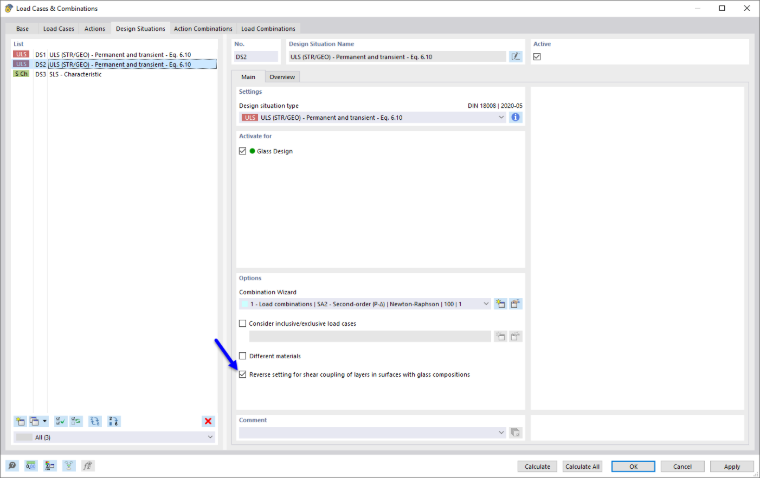
Task: Toggle the Active checkbox
Action: coord(537,57)
